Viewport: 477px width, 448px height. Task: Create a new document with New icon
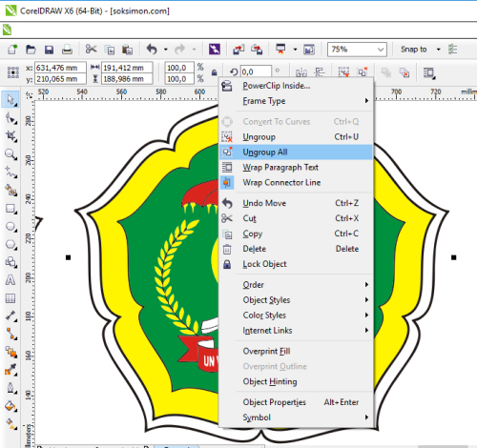click(12, 50)
